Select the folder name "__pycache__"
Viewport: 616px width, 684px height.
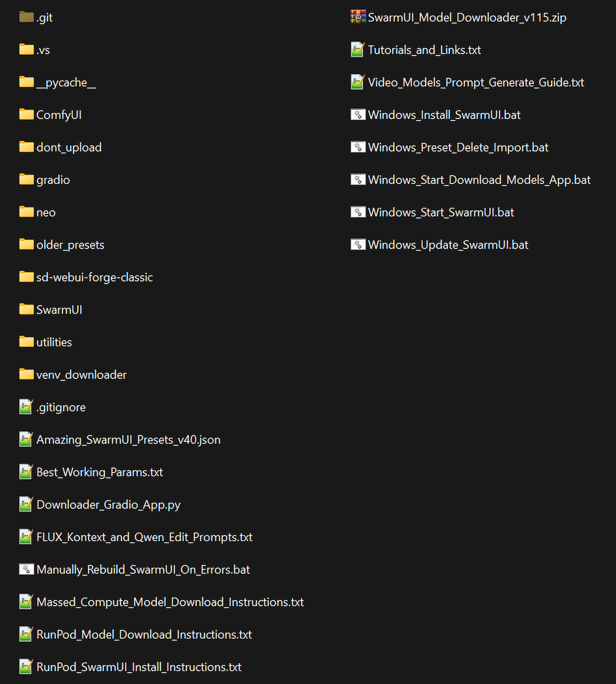click(x=66, y=83)
